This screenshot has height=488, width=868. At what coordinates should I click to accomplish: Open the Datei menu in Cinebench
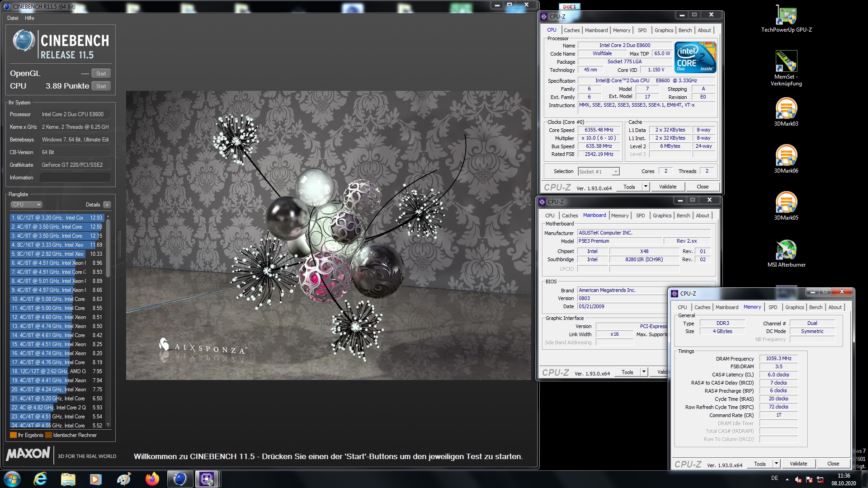(13, 18)
